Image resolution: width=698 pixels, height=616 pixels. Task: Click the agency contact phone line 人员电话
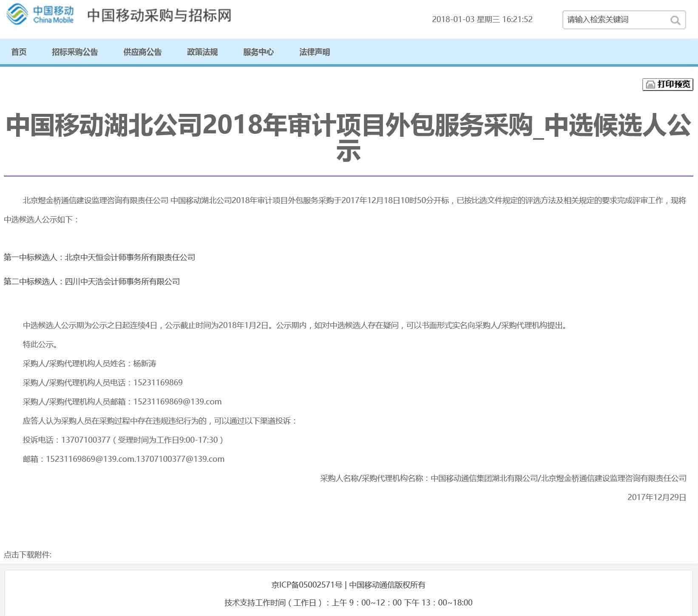tap(102, 382)
